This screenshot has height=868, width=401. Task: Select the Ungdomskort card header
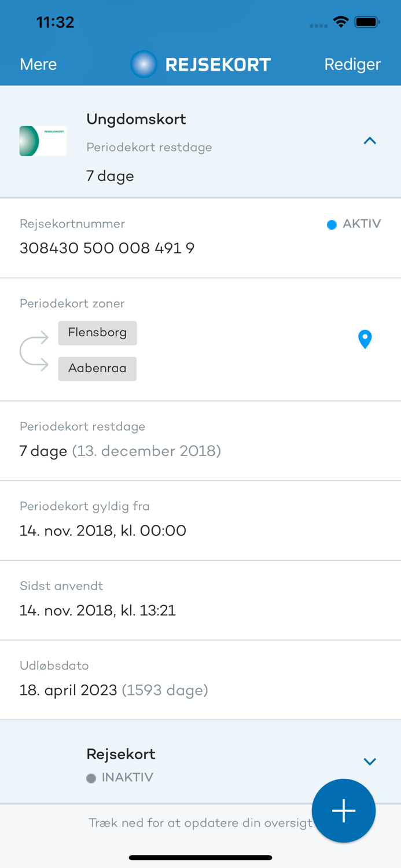click(136, 119)
